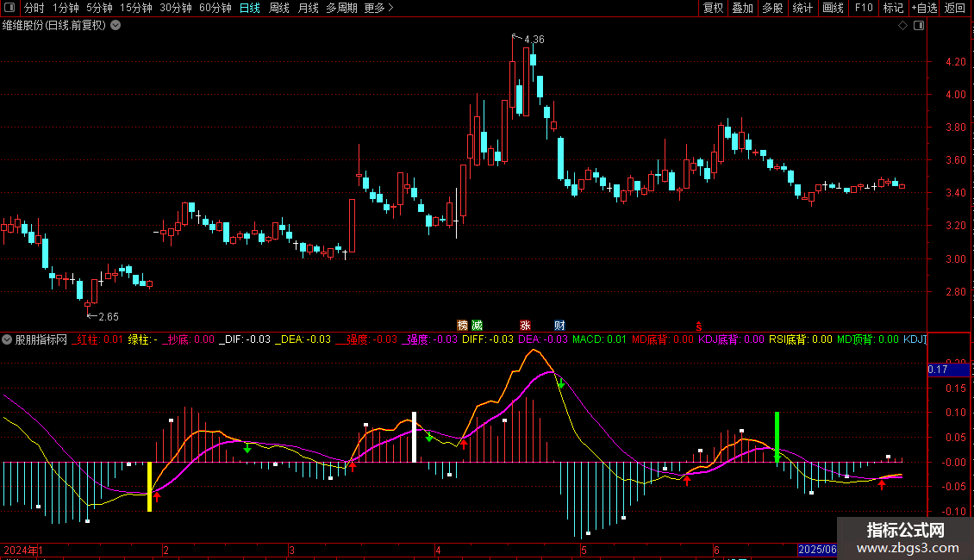Click the green 减 event marker
The image size is (974, 560).
[x=477, y=326]
